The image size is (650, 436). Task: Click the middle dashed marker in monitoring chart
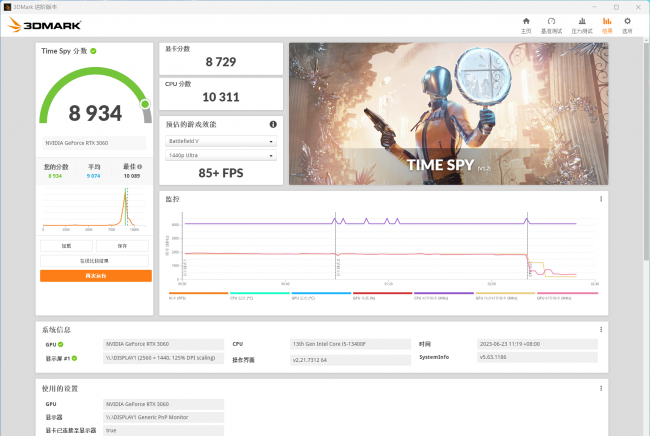coord(335,247)
